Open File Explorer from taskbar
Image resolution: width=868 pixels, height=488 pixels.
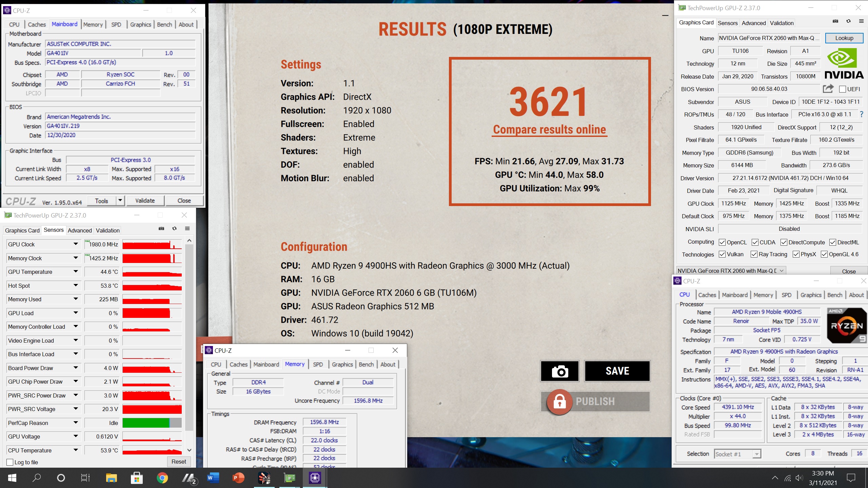click(111, 478)
